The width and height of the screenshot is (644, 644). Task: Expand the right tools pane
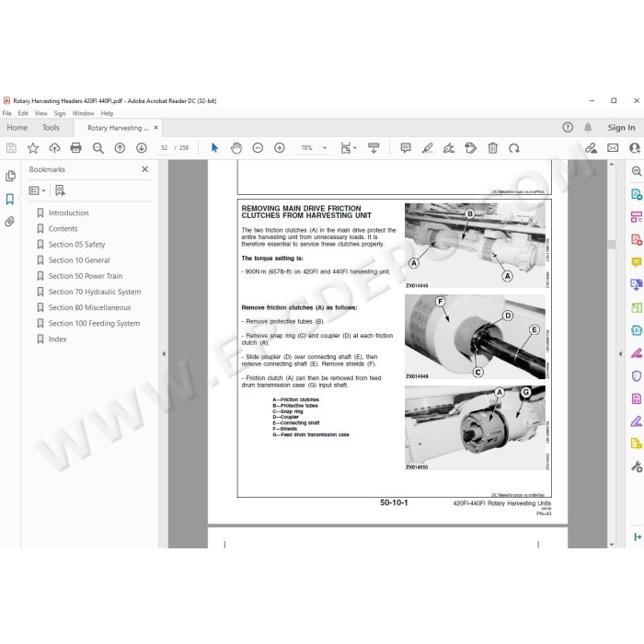[637, 536]
